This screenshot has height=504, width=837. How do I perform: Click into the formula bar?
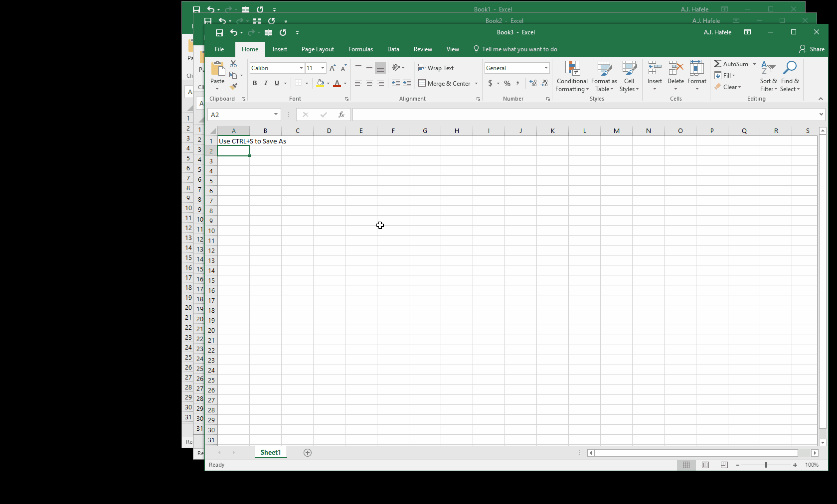[585, 115]
